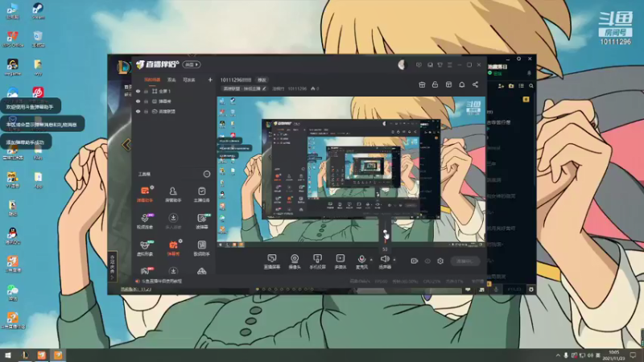The image size is (644, 362).
Task: Click the search icon in the right window
Action: pos(531,86)
